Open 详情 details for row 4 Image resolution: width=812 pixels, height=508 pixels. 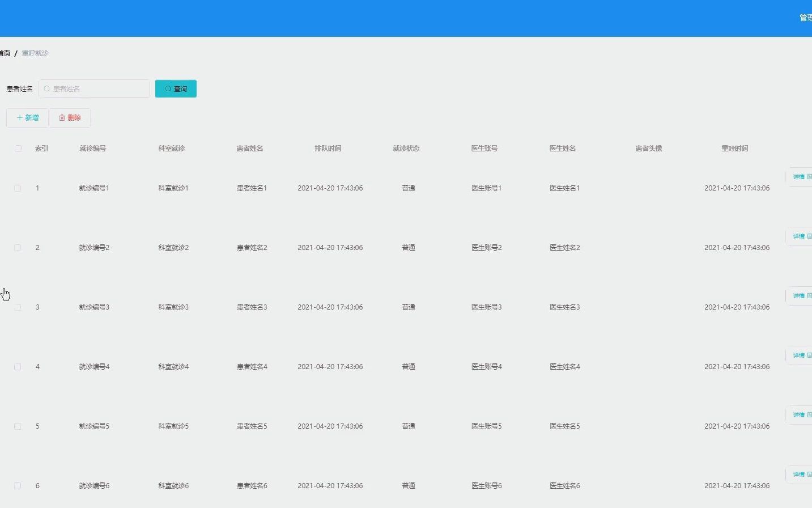[x=800, y=355]
